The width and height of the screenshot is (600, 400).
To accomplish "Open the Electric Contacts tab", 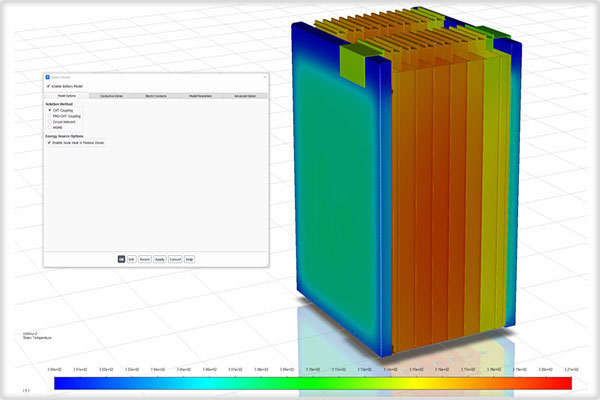I will tap(156, 96).
